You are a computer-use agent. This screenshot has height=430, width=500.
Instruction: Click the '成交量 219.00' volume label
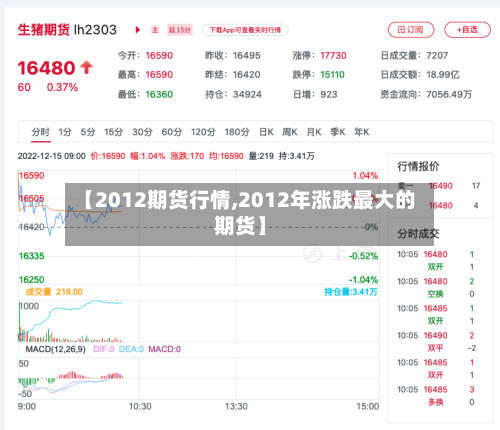[x=54, y=292]
